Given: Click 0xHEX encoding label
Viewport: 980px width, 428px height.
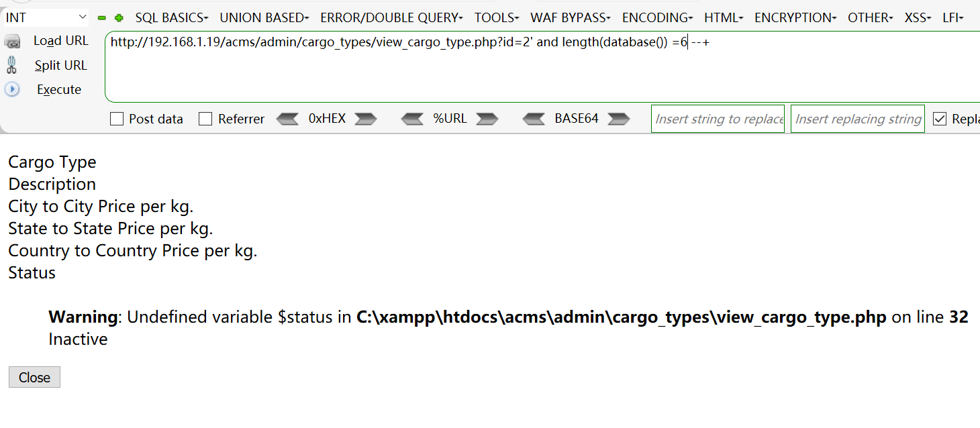Looking at the screenshot, I should [x=327, y=119].
